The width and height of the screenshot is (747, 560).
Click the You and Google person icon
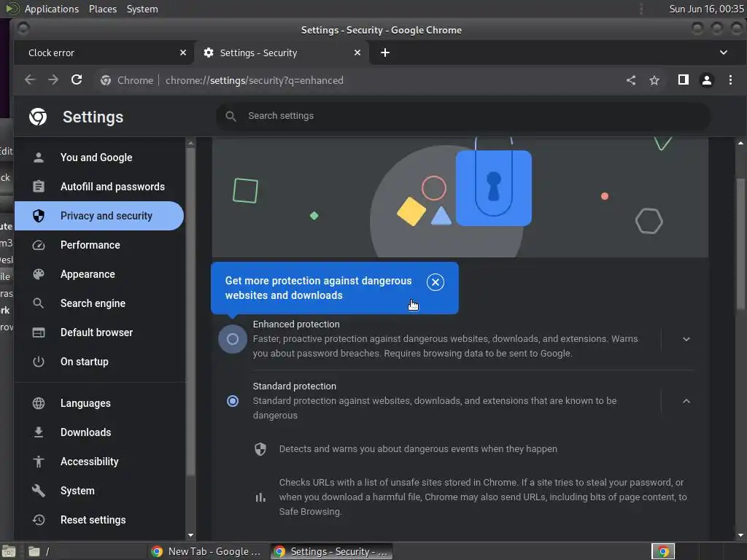[39, 157]
